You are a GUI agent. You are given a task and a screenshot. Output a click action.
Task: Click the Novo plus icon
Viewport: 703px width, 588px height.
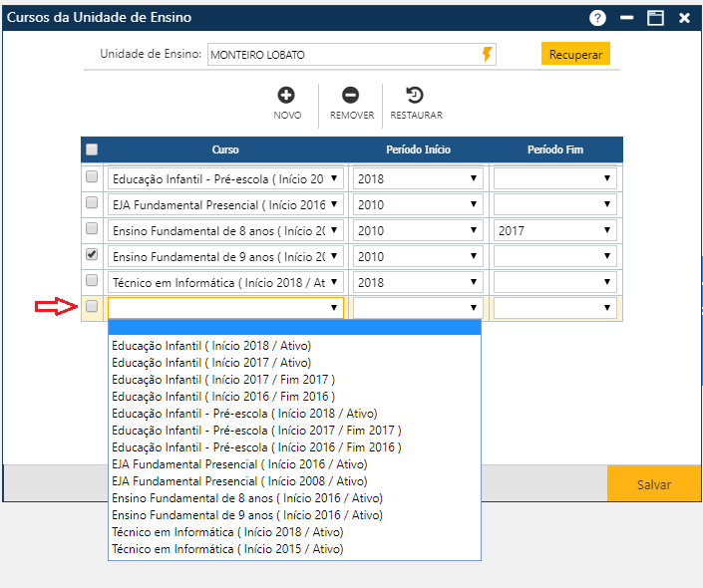pos(286,96)
